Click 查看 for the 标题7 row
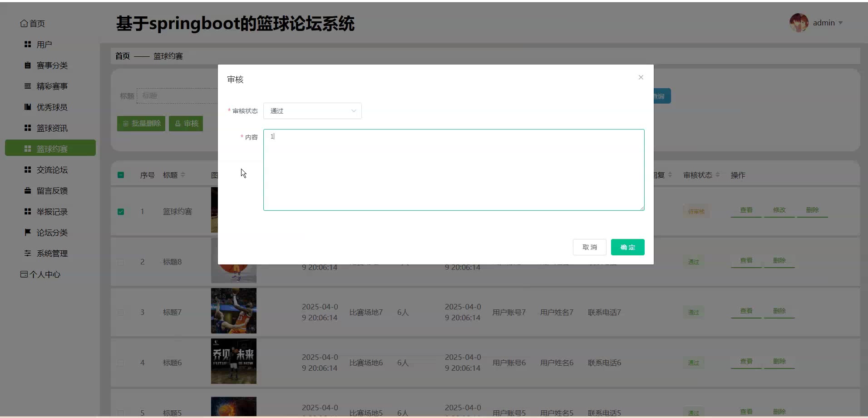 pos(746,311)
